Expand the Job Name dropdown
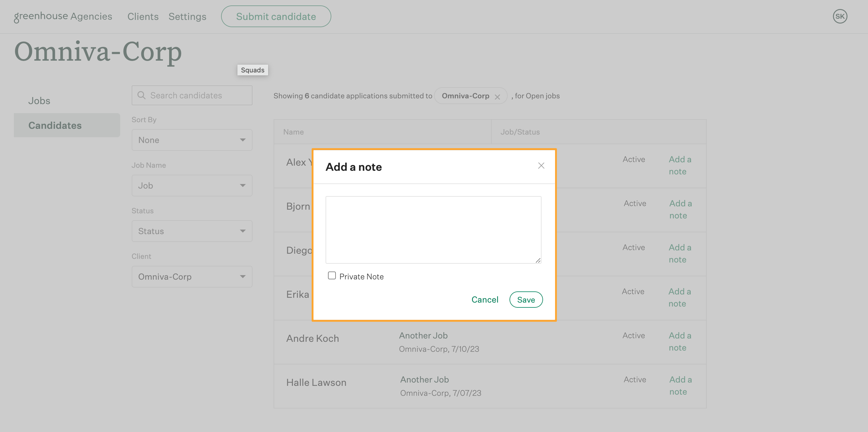This screenshot has height=432, width=868. (x=192, y=186)
